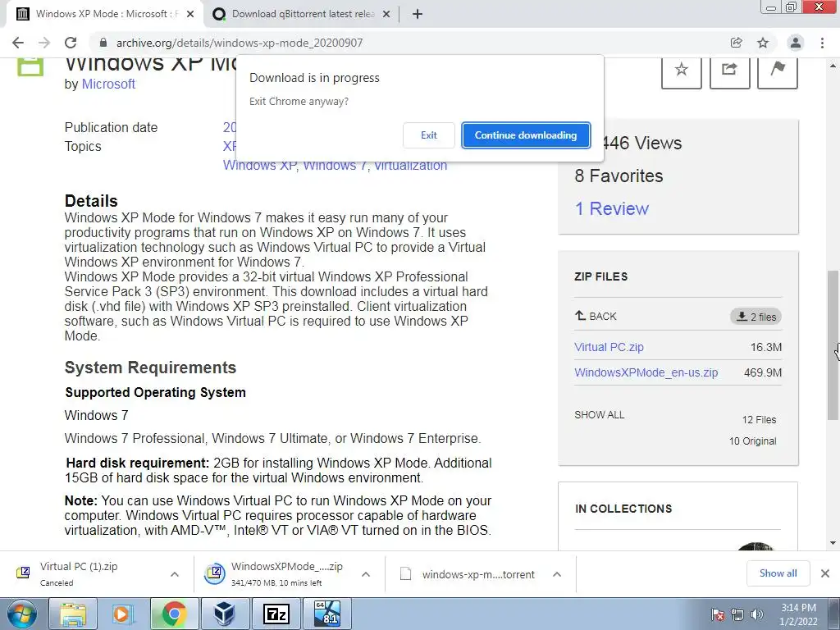
Task: Close the qBittorrent download tab
Action: tap(386, 14)
